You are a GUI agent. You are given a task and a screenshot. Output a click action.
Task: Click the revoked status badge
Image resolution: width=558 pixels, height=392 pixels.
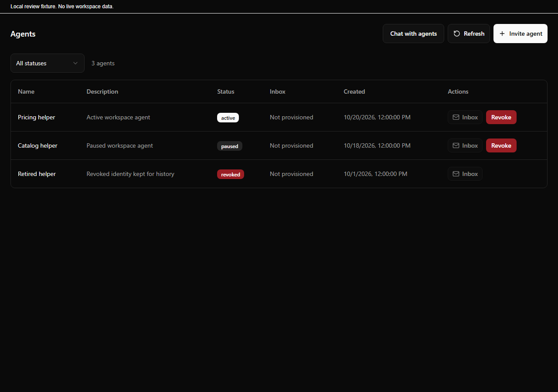click(x=231, y=174)
